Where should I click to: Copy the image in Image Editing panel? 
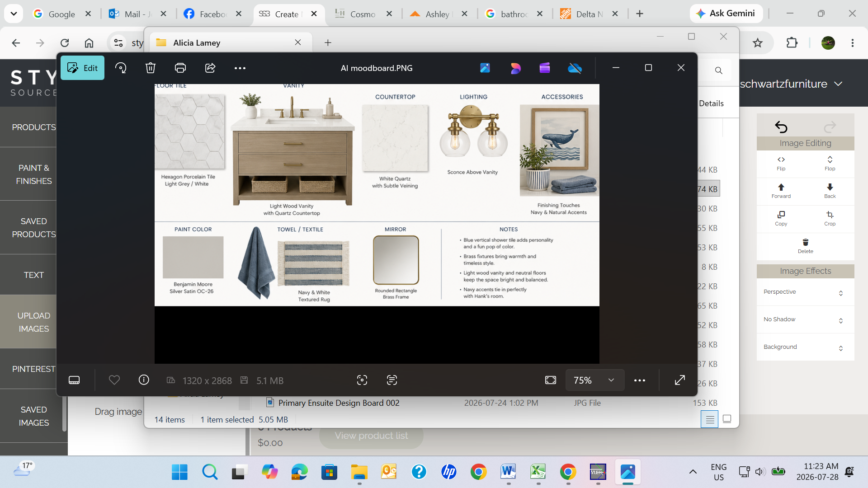pos(781,219)
